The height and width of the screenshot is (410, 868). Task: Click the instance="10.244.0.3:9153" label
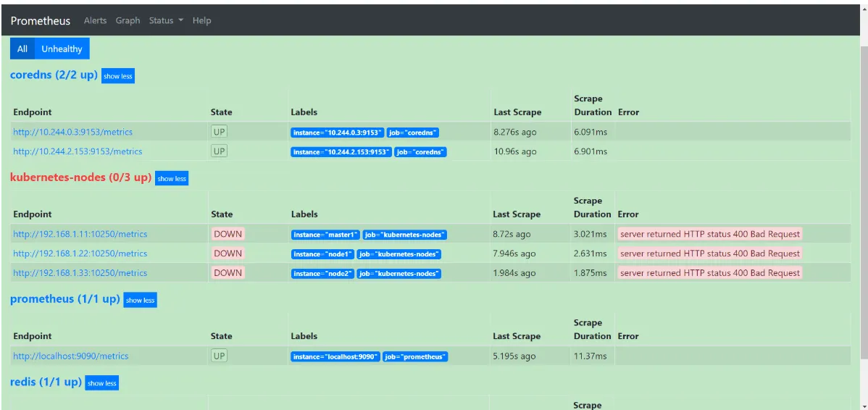[337, 133]
